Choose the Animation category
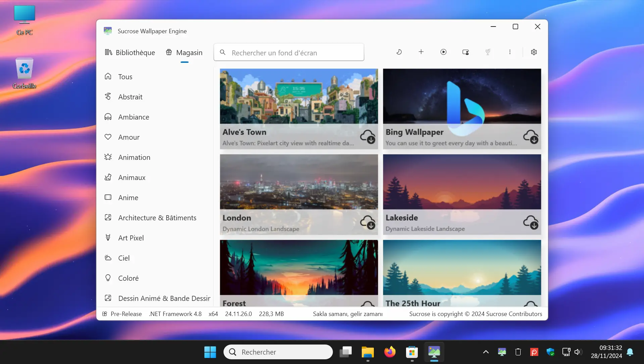The image size is (644, 364). coord(155,157)
